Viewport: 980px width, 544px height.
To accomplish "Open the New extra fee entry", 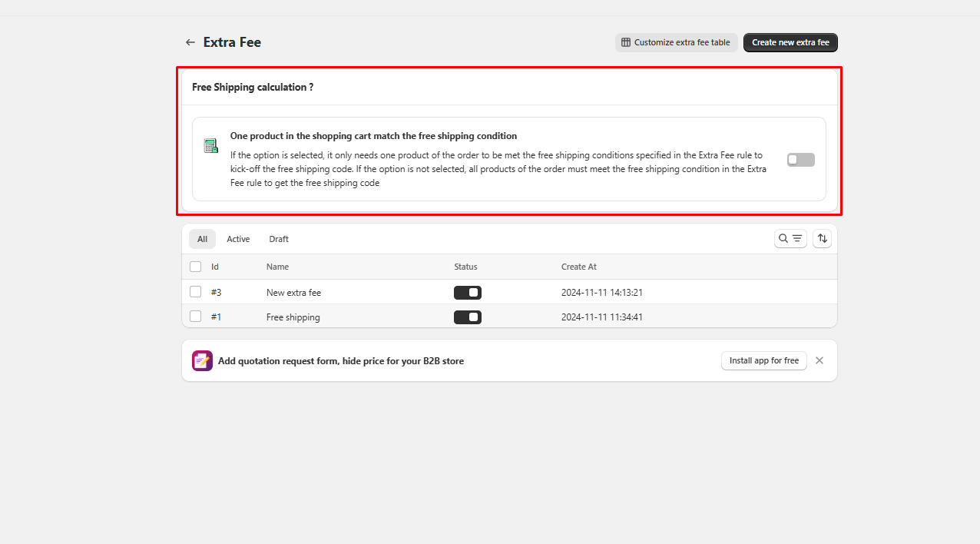I will click(293, 293).
